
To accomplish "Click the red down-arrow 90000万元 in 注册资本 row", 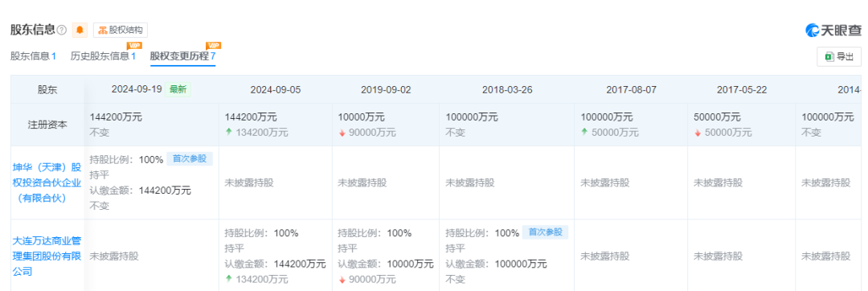I will [367, 132].
